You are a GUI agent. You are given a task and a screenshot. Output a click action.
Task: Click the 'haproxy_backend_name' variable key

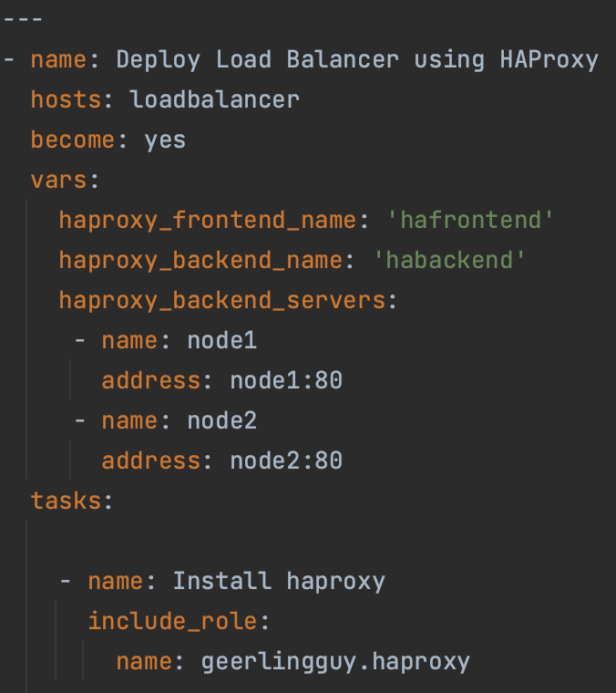tap(200, 260)
